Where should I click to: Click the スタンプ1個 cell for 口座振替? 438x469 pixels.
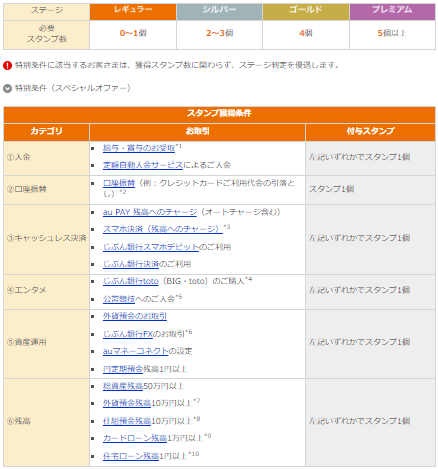pos(370,190)
